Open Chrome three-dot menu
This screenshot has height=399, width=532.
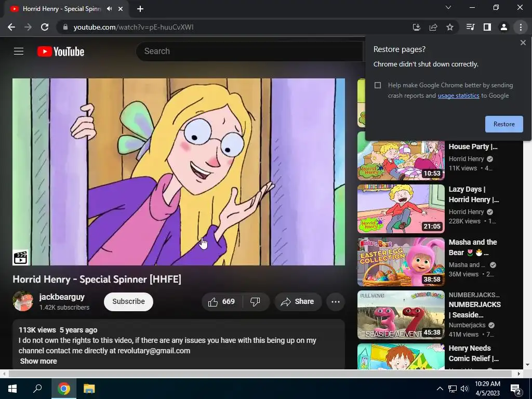521,27
